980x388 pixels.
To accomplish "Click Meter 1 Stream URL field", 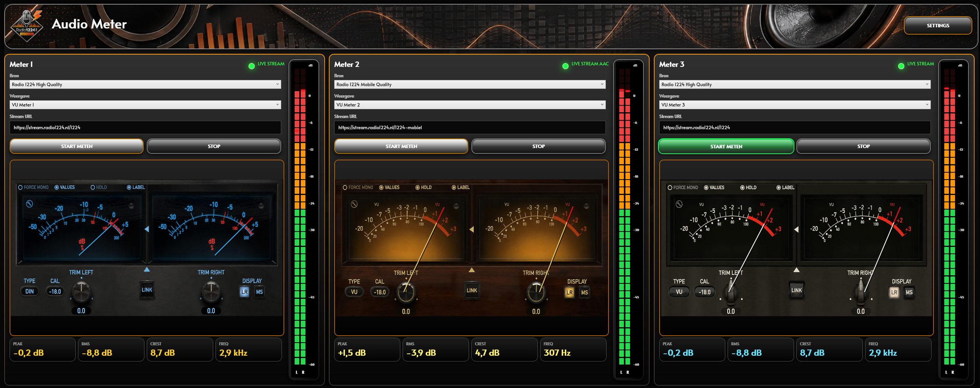I will pos(145,127).
